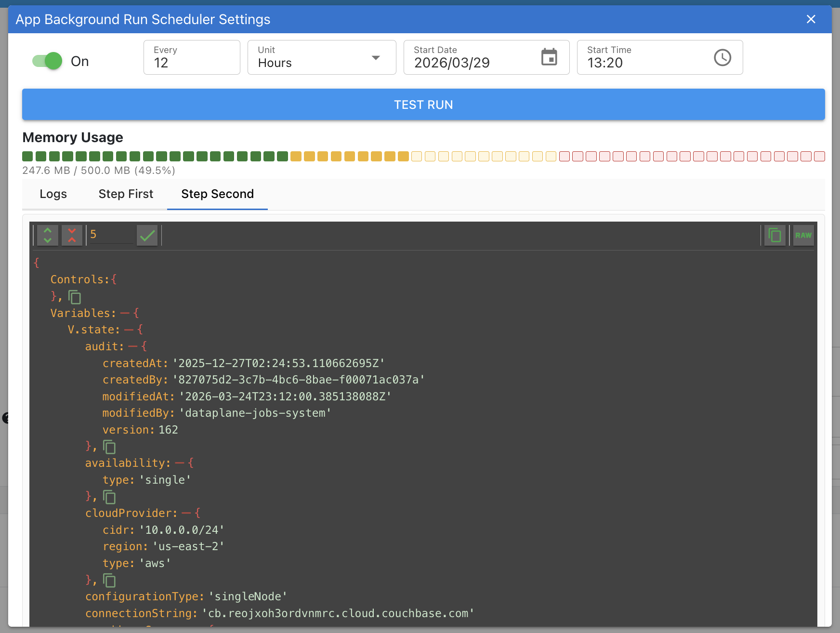The height and width of the screenshot is (633, 840).
Task: Open the Start Date calendar picker
Action: point(549,57)
